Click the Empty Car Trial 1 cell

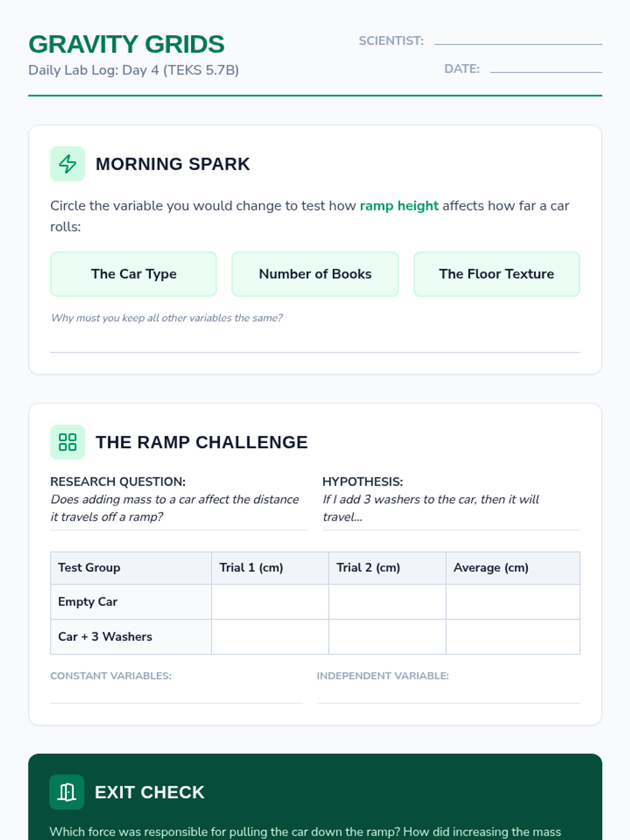tap(270, 602)
